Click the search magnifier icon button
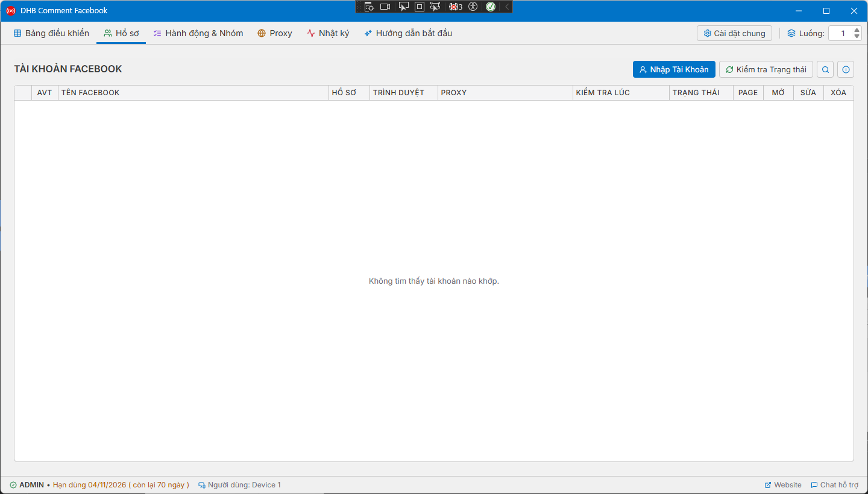The width and height of the screenshot is (868, 494). point(825,69)
